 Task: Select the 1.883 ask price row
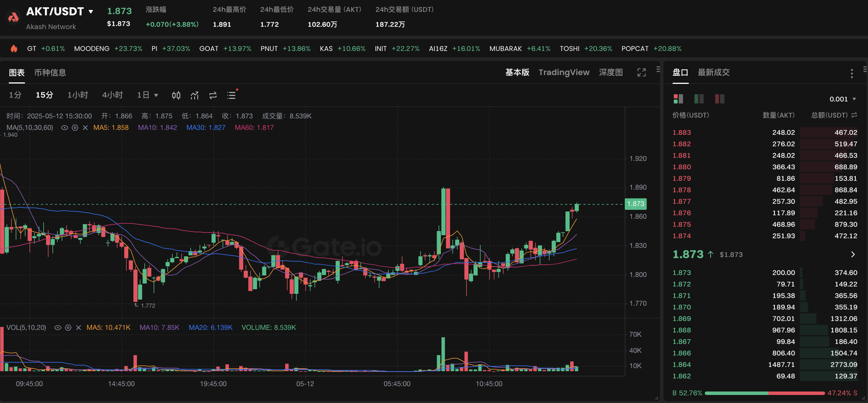point(765,133)
